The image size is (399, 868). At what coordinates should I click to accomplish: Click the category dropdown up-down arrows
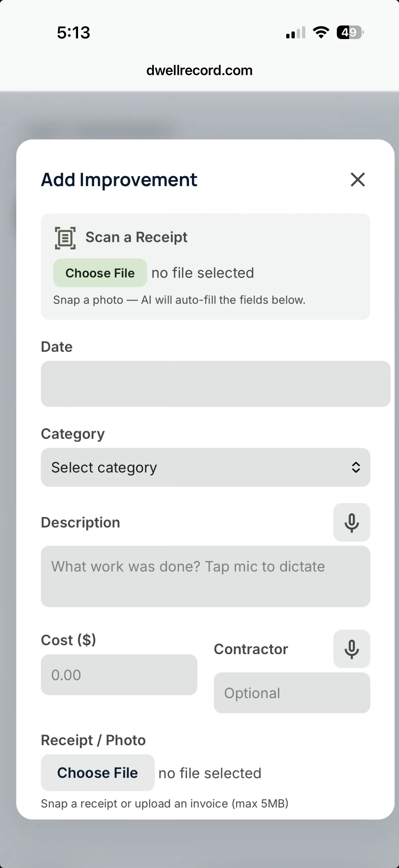[356, 467]
